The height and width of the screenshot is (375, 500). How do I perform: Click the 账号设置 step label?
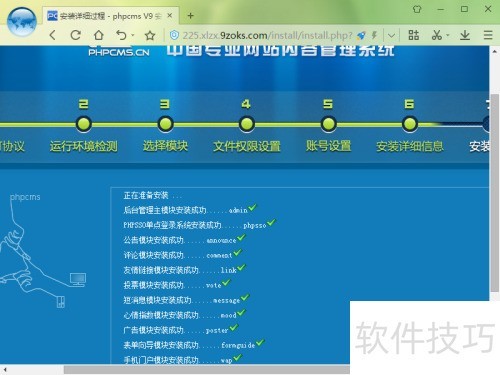(328, 146)
